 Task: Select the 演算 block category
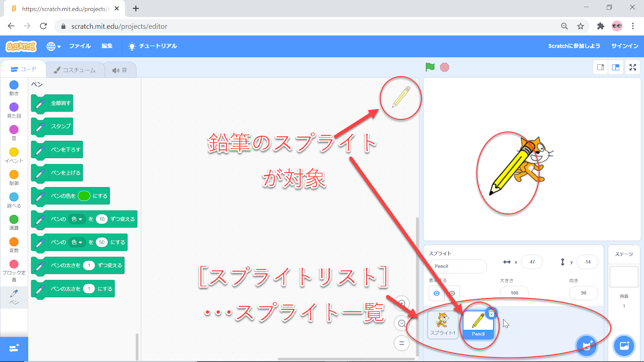tap(14, 222)
